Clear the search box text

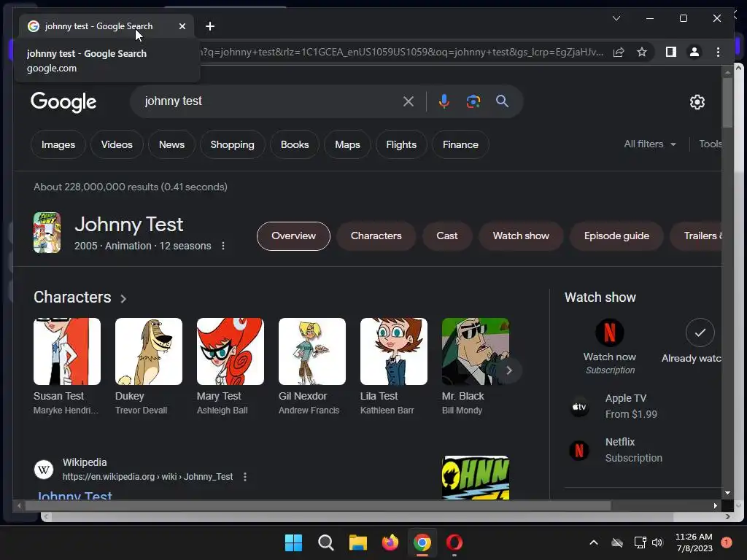pyautogui.click(x=409, y=101)
